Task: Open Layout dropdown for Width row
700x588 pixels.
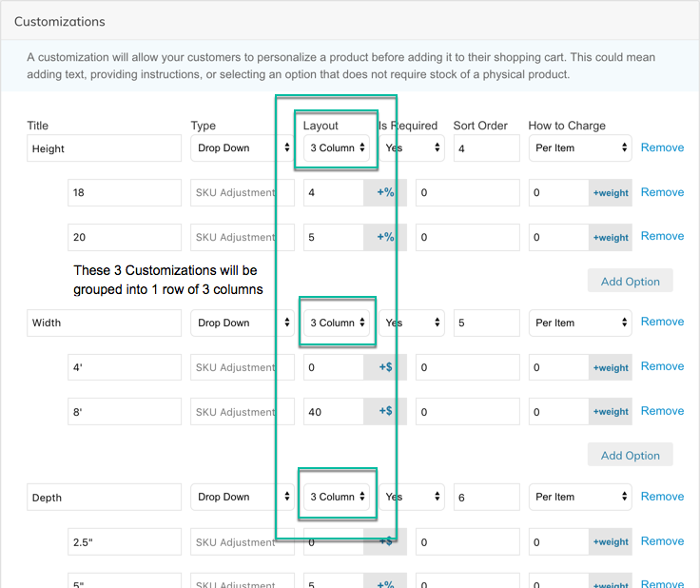Action: pos(337,323)
